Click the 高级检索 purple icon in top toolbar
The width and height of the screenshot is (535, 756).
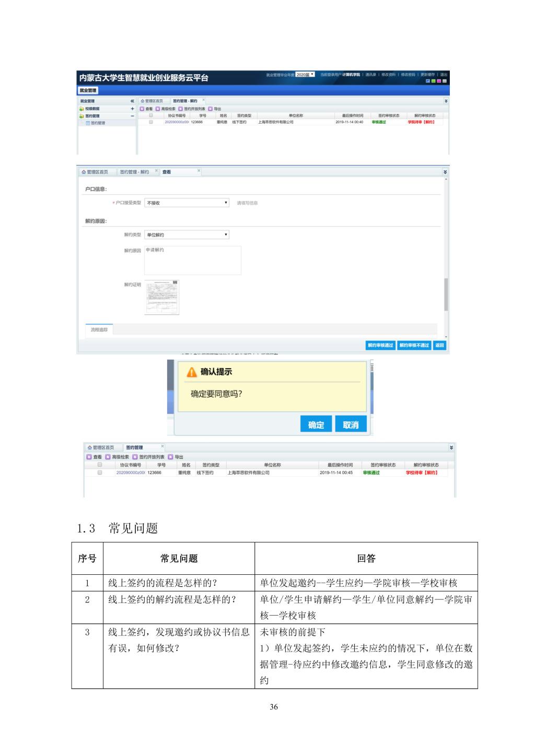[x=158, y=109]
